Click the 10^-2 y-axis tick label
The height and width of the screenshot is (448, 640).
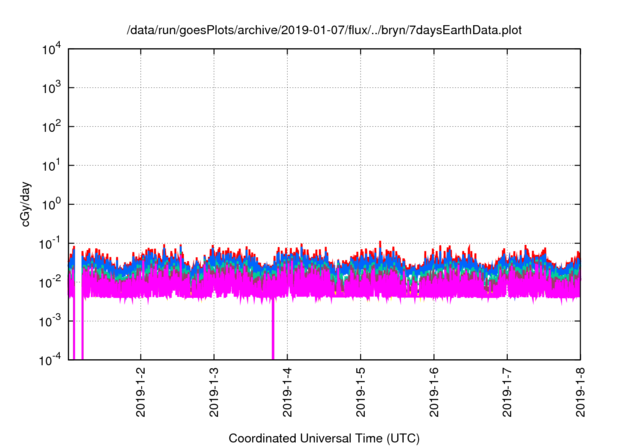(x=51, y=282)
